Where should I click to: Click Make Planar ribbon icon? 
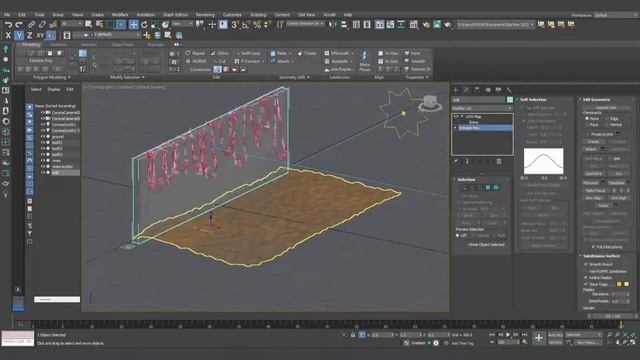pos(364,60)
